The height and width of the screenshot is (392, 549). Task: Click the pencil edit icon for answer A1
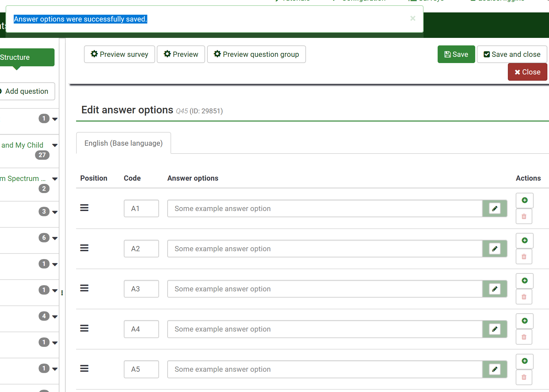point(494,208)
